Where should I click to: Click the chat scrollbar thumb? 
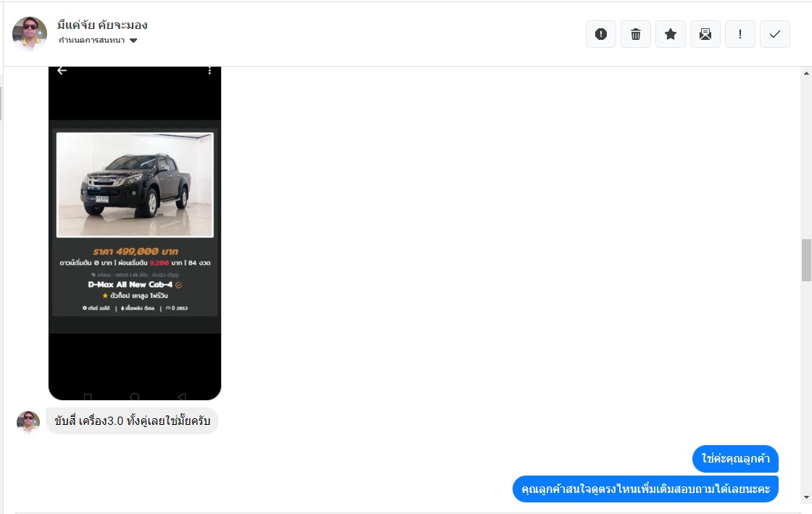(806, 260)
